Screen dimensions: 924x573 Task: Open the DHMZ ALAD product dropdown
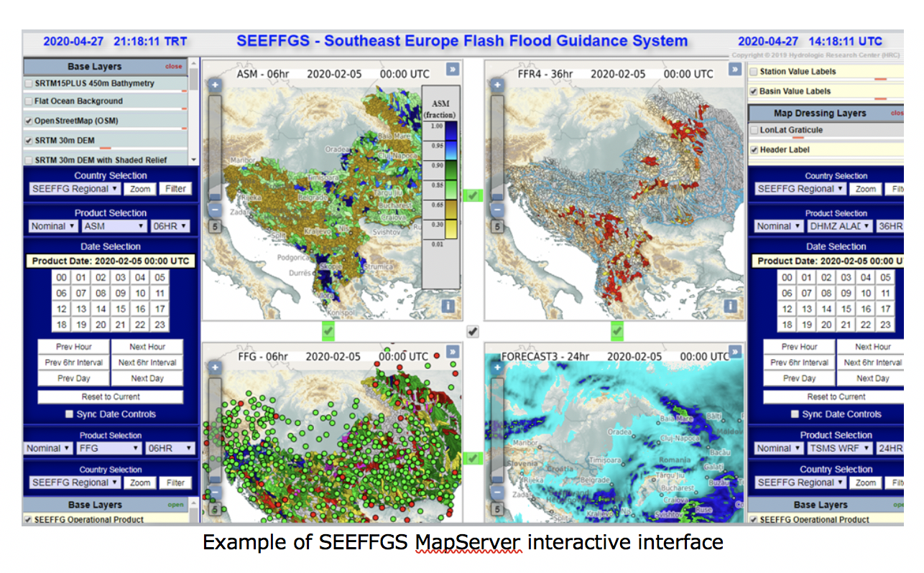[x=841, y=225]
